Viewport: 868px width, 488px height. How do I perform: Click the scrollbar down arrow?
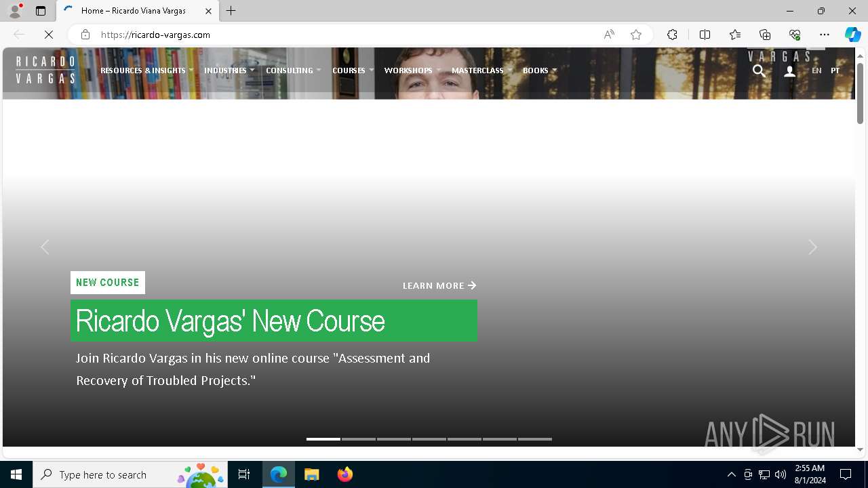pyautogui.click(x=861, y=449)
